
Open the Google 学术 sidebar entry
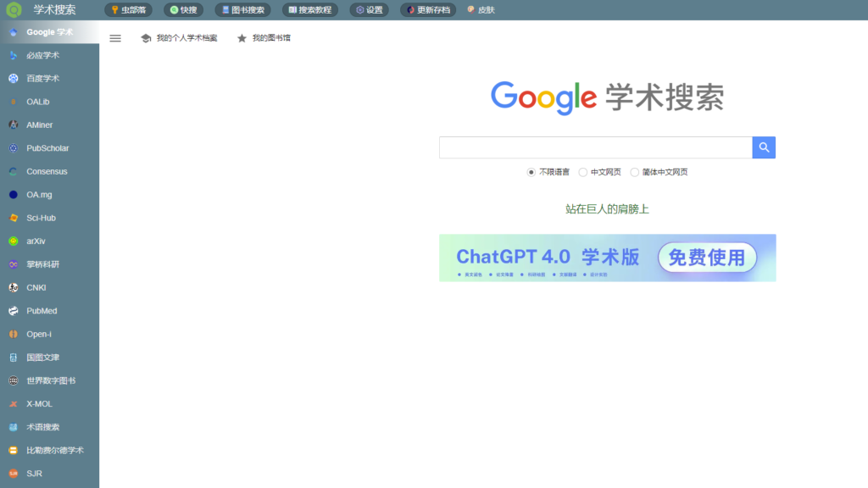point(50,32)
